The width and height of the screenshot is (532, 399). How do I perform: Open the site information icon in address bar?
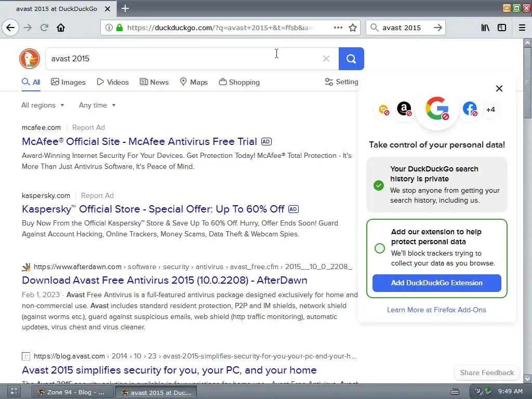pyautogui.click(x=109, y=28)
